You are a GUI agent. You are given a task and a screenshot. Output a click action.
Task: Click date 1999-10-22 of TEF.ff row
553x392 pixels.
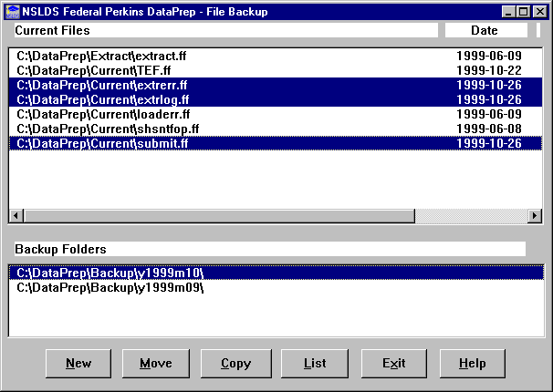click(x=489, y=70)
